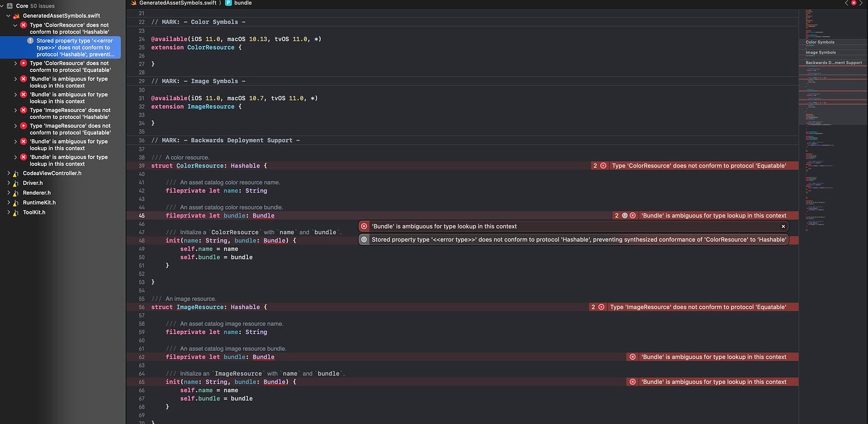Click the Swift icon beside GeneratedAssetSymbols.swift in navigator
Image resolution: width=868 pixels, height=424 pixels.
(16, 15)
